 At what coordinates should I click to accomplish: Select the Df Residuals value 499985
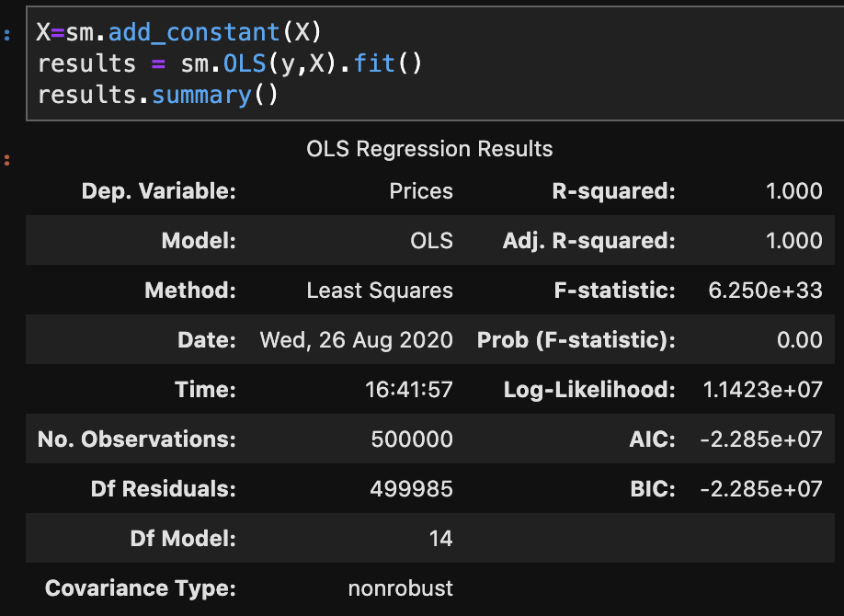click(412, 489)
